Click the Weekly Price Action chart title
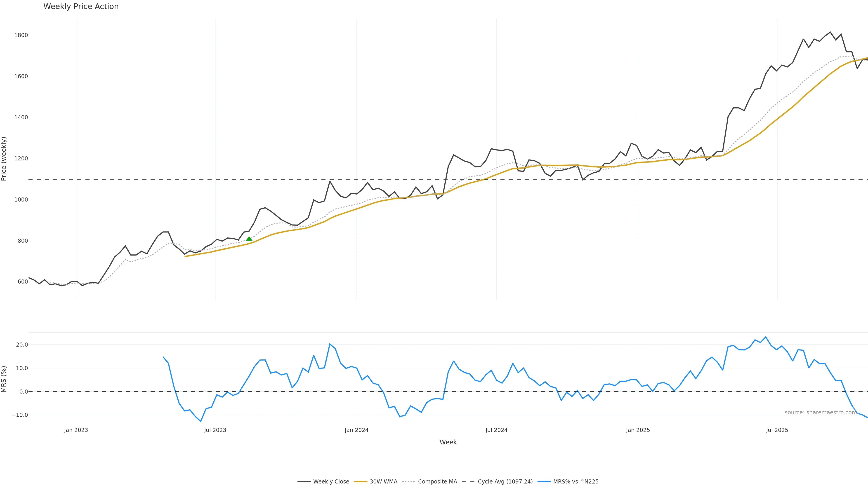868x488 pixels. pyautogui.click(x=81, y=6)
